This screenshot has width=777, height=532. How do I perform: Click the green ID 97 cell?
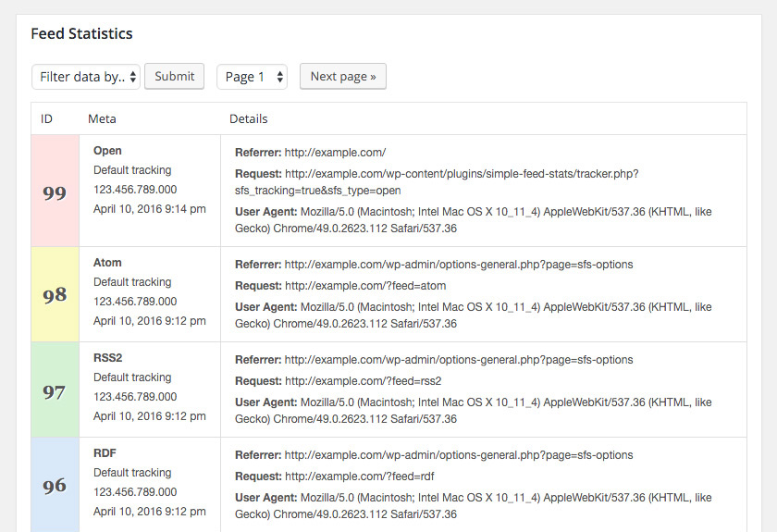coord(55,390)
